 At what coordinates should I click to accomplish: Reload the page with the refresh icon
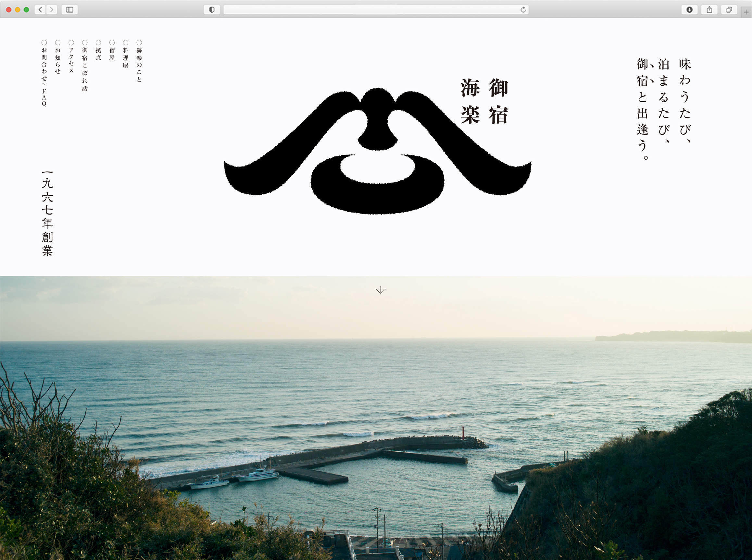pyautogui.click(x=523, y=9)
